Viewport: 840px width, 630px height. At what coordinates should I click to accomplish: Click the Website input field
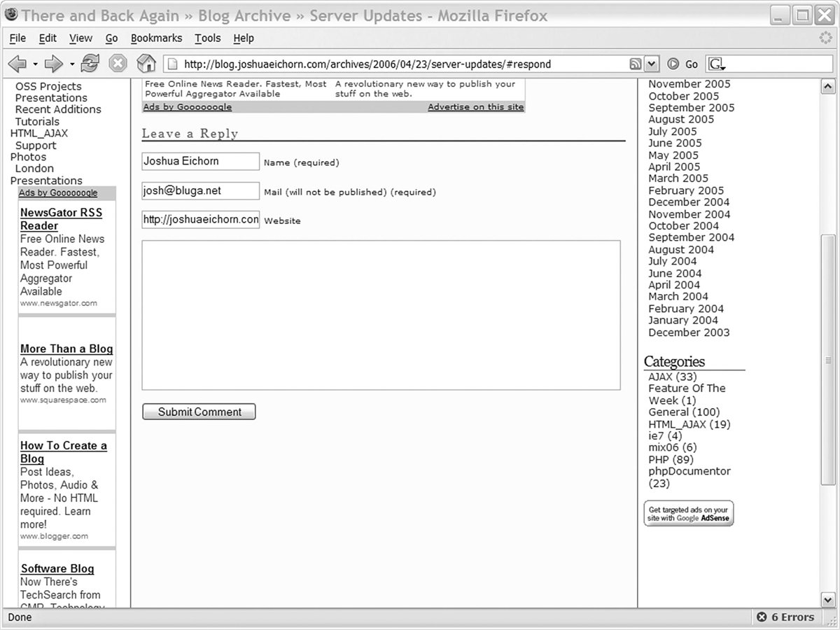tap(200, 219)
